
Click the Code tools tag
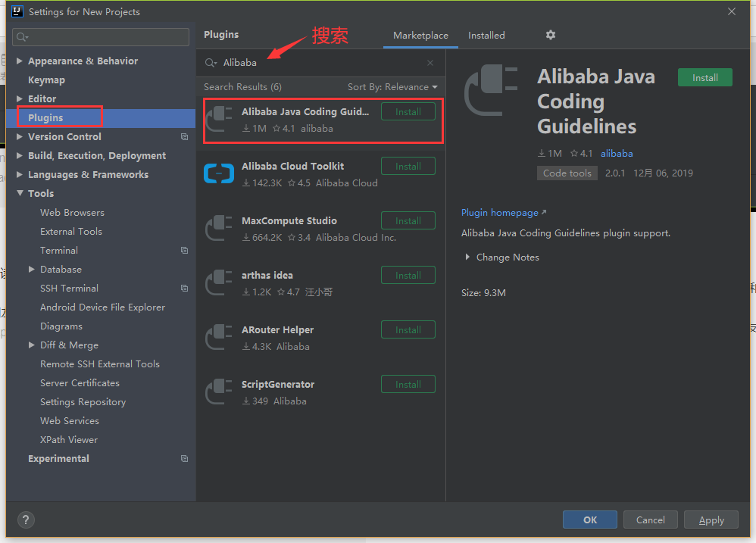click(567, 173)
